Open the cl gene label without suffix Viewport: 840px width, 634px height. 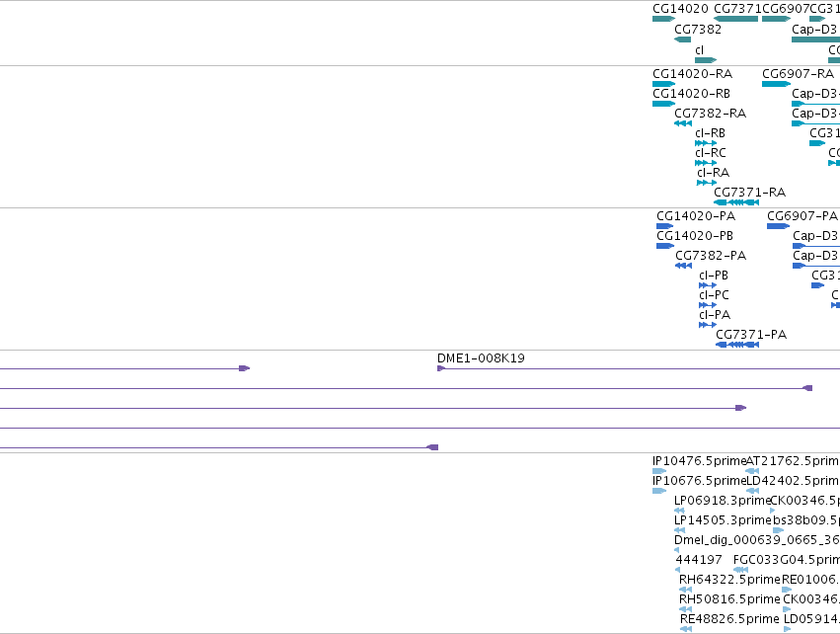(699, 49)
